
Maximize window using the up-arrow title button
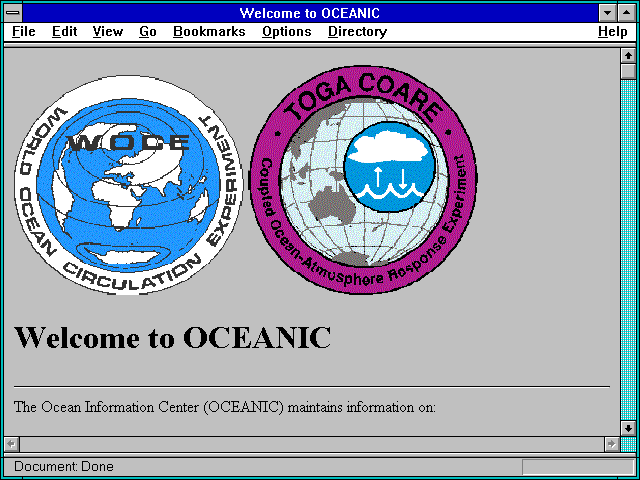coord(627,13)
